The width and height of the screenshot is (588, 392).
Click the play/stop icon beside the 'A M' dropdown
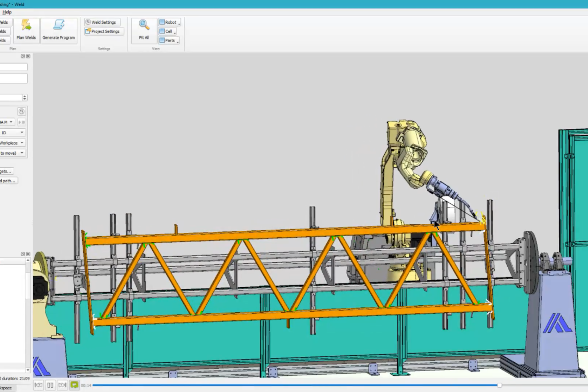click(22, 122)
